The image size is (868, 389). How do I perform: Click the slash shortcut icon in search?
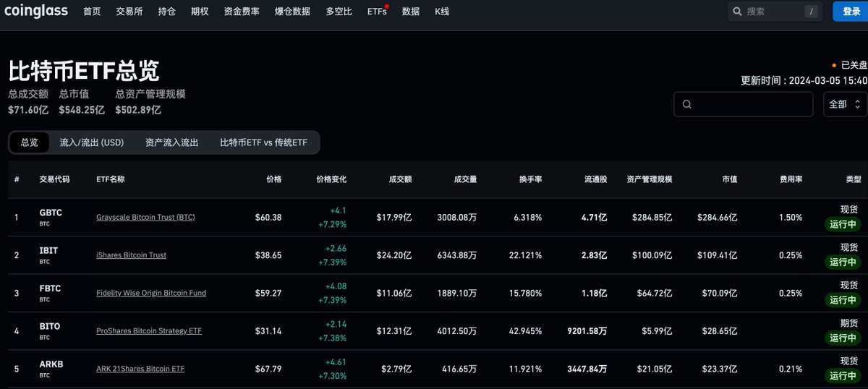coord(812,12)
